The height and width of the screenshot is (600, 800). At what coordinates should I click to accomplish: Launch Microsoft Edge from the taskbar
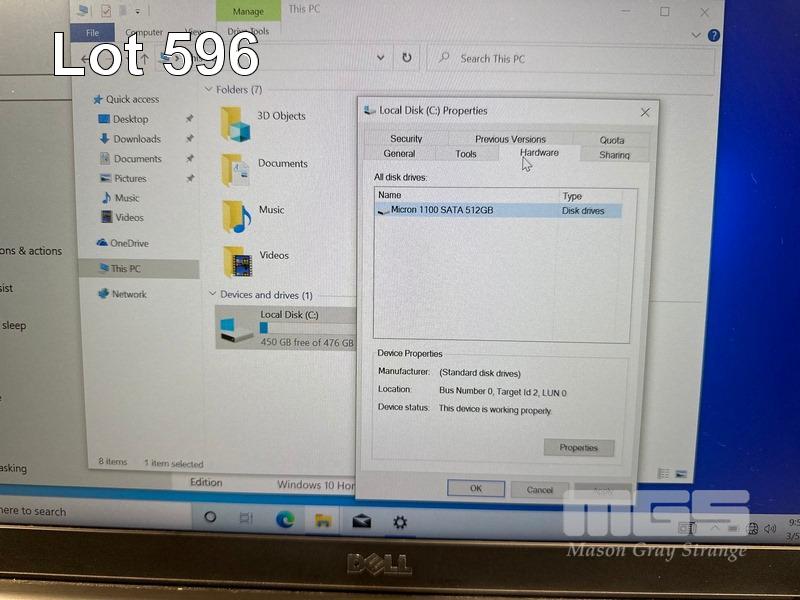click(x=285, y=519)
